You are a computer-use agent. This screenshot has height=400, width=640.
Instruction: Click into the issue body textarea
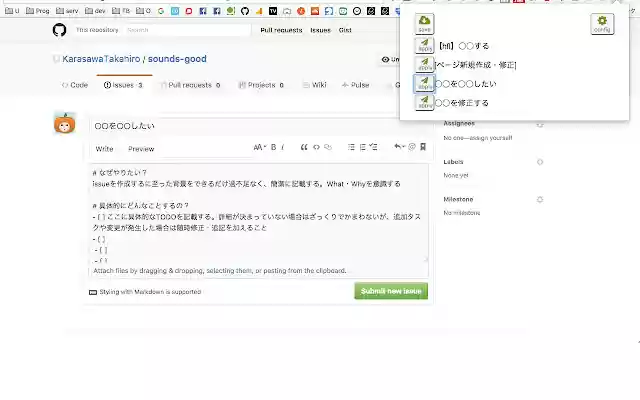tap(259, 214)
